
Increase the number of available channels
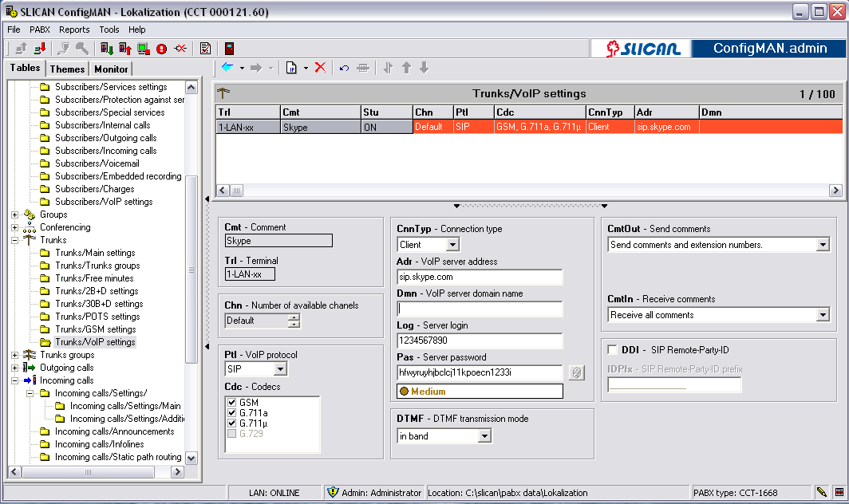click(294, 317)
